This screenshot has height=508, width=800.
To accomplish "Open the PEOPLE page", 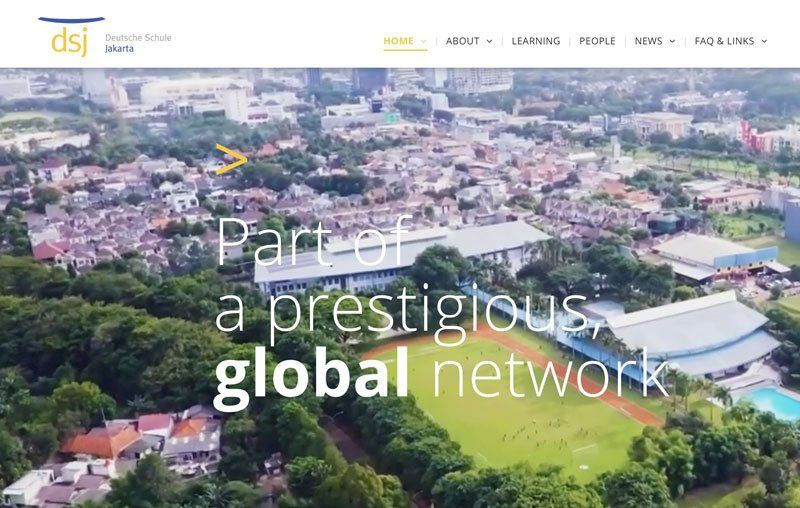I will click(x=597, y=41).
